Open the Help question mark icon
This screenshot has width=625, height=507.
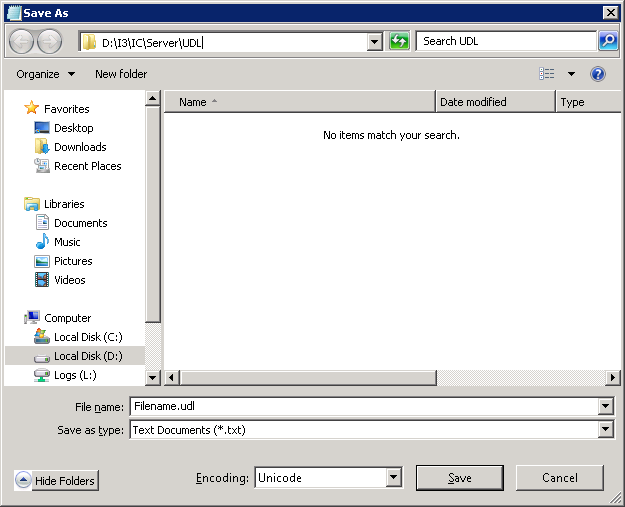click(598, 74)
